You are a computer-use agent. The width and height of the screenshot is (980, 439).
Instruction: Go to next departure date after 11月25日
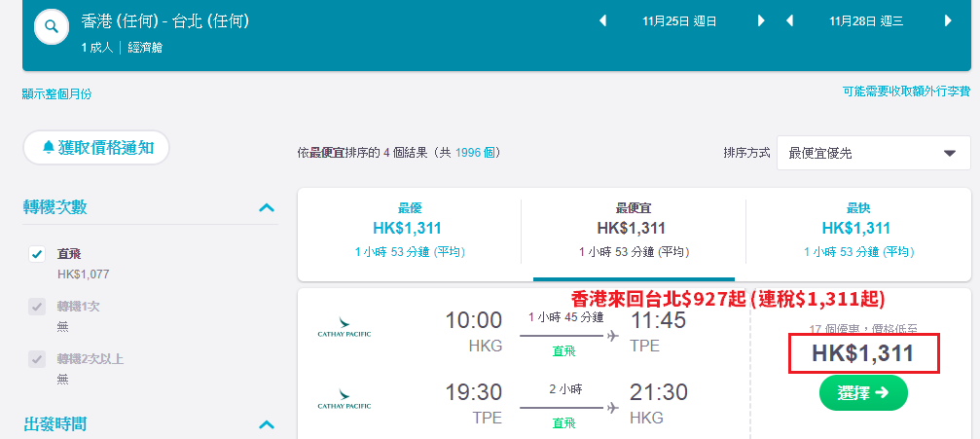761,21
